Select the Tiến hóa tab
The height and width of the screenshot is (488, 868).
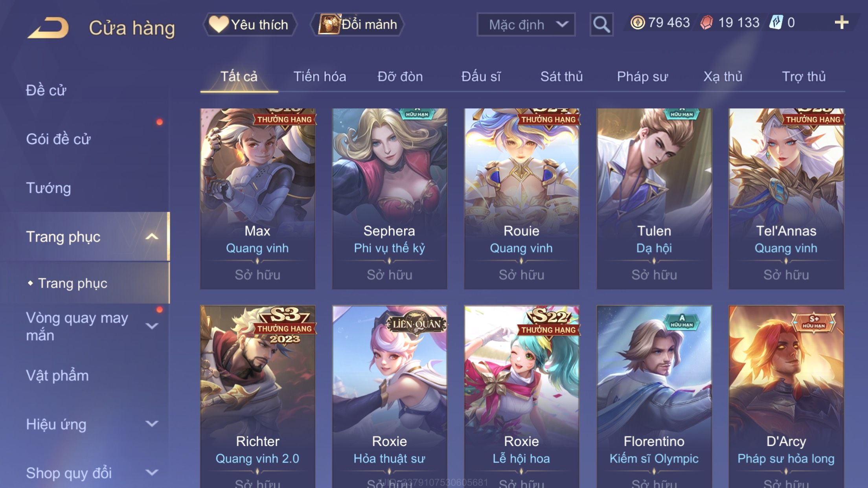[320, 76]
